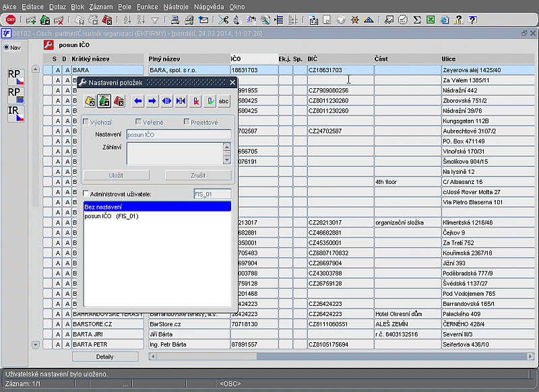
Task: Click the scissors cut icon in toolbar
Action: coord(224,20)
